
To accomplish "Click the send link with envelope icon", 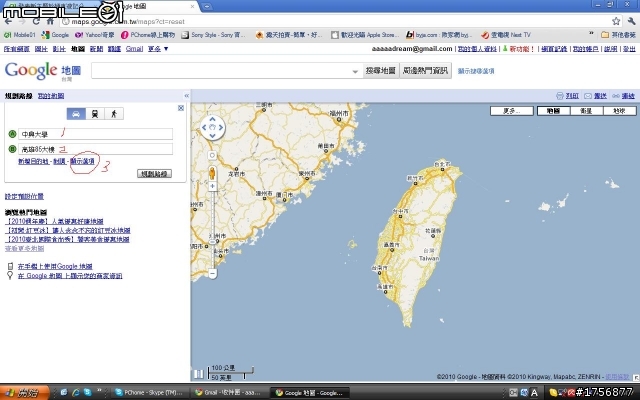I will point(596,96).
